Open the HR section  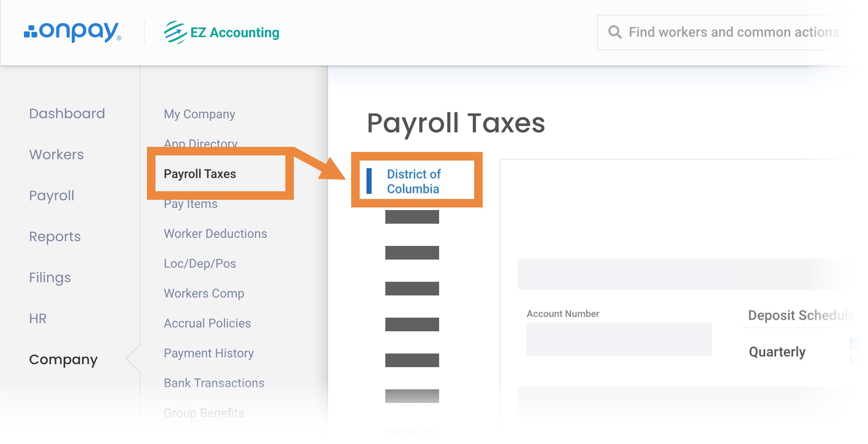click(38, 318)
